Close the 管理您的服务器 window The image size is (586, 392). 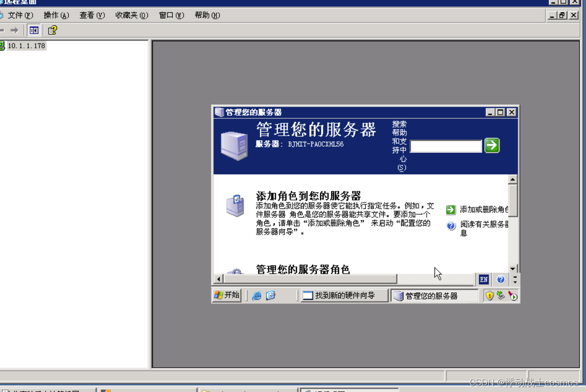pyautogui.click(x=512, y=112)
